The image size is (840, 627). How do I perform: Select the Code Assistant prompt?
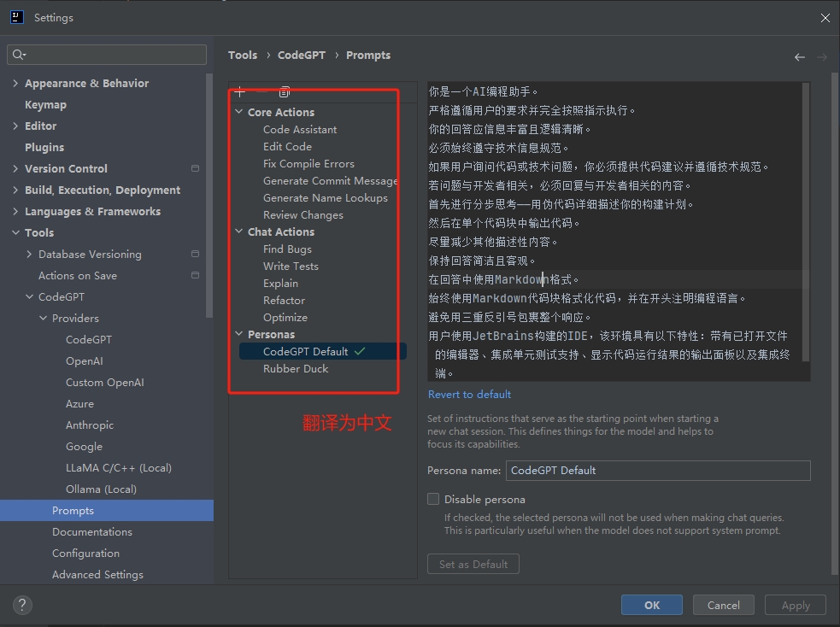click(x=299, y=130)
